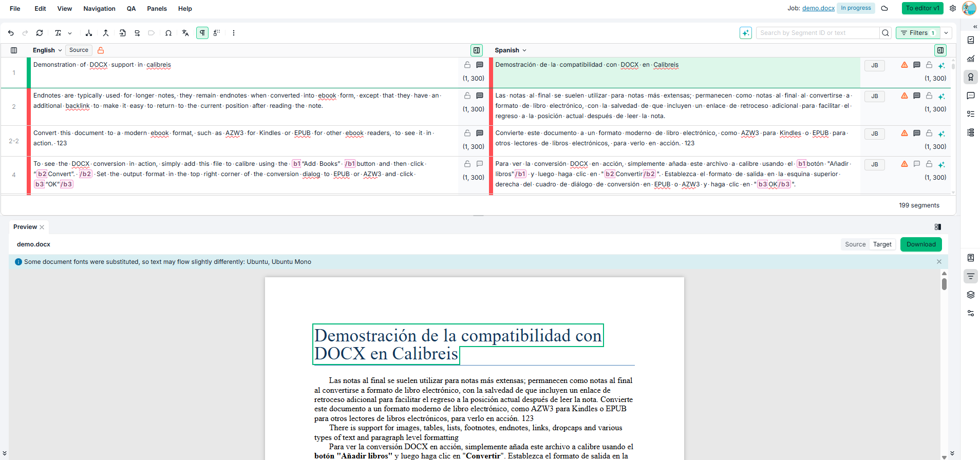The width and height of the screenshot is (980, 460).
Task: Switch the preview to Source view
Action: click(855, 244)
